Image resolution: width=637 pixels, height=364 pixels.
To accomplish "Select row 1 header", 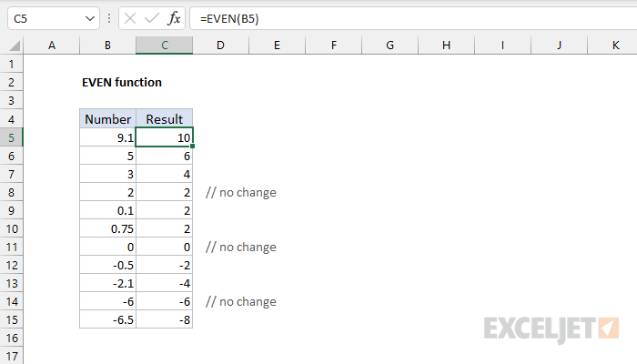I will (x=11, y=64).
